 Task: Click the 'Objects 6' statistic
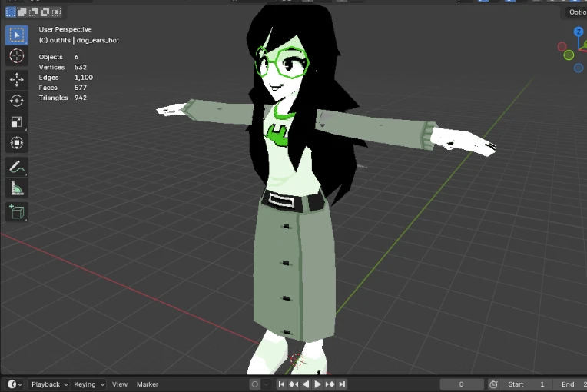tap(58, 57)
